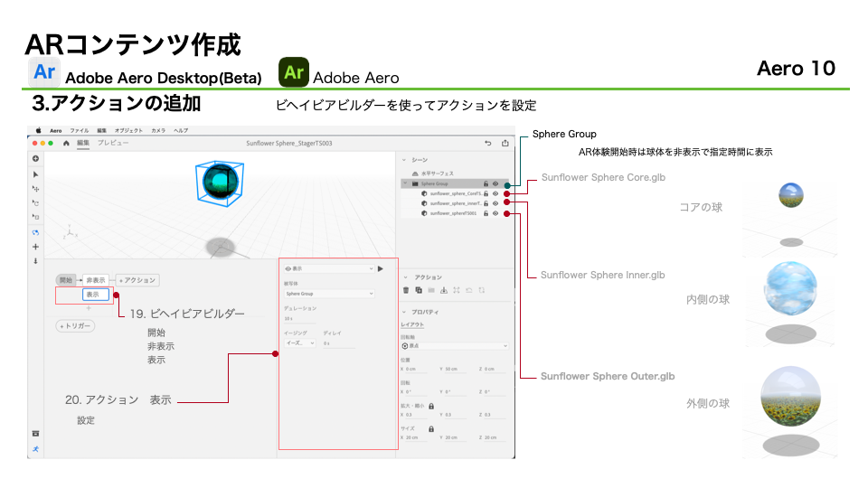Select the scale tool in left toolbar
The width and height of the screenshot is (868, 488).
tap(35, 217)
